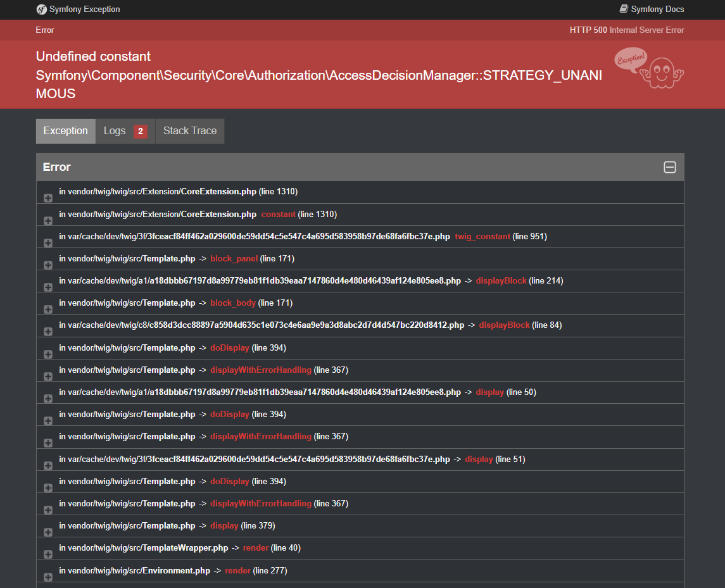Expand the block_body line 171 trace row
This screenshot has height=588, width=725.
point(48,310)
